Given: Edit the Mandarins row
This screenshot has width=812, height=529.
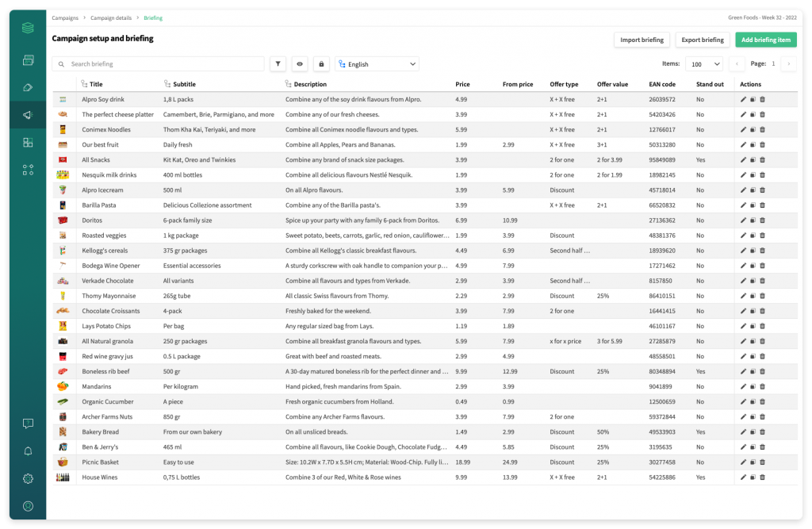Looking at the screenshot, I should [x=743, y=386].
